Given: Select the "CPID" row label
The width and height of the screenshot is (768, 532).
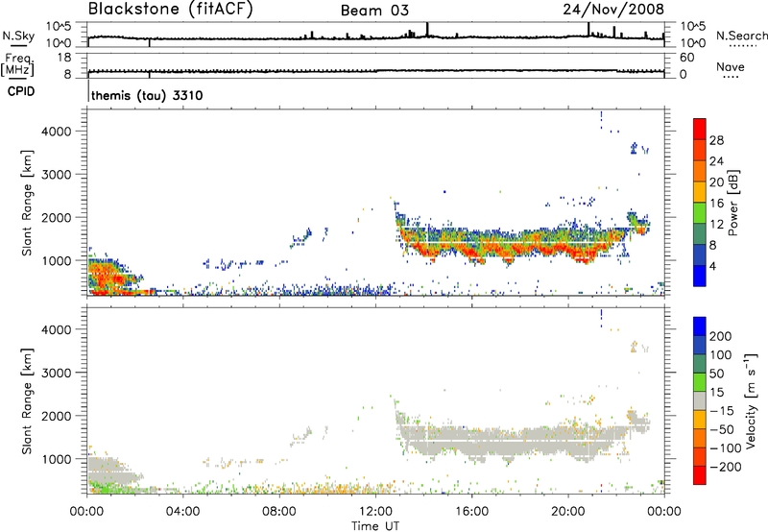Looking at the screenshot, I should point(20,91).
